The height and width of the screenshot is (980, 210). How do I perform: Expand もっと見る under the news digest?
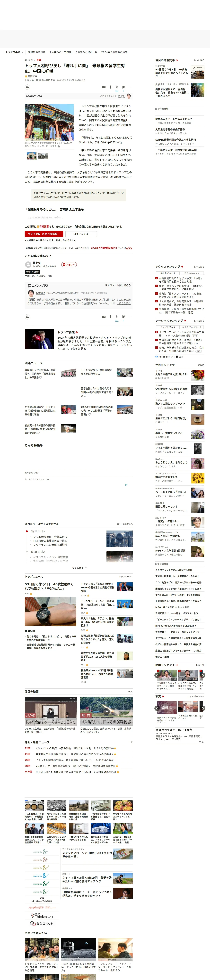click(79, 567)
